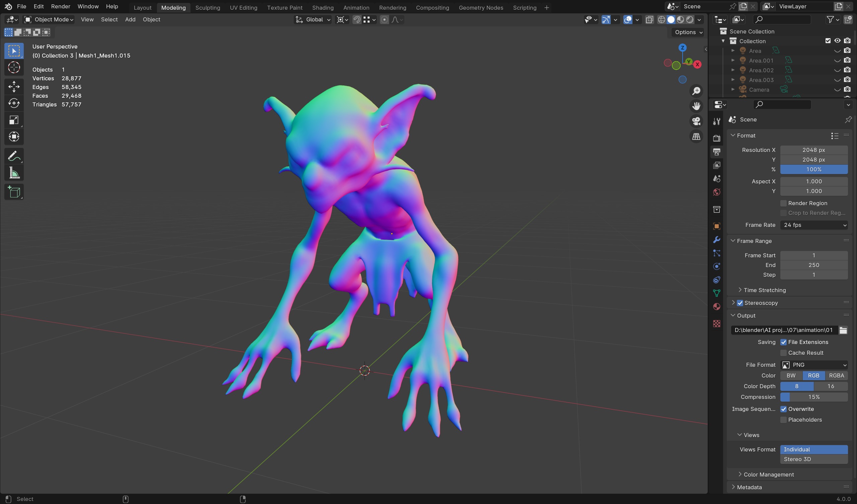Switch to wireframe viewport shading

[x=661, y=19]
